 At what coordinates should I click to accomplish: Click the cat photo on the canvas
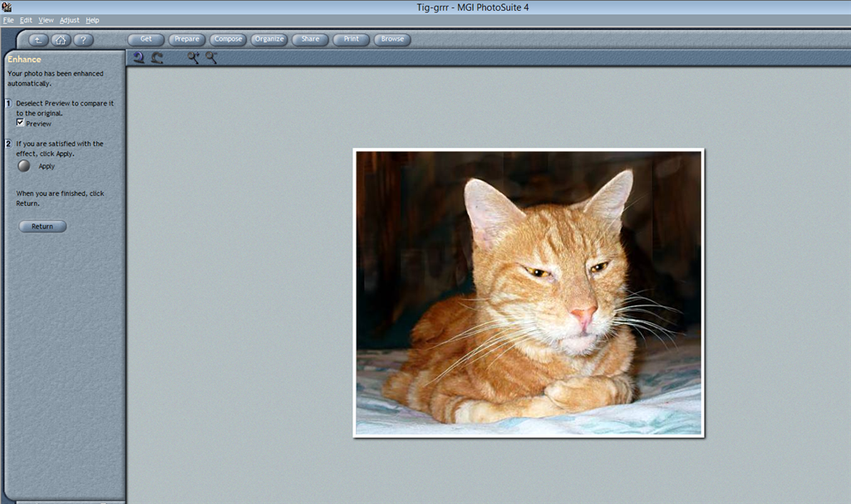529,293
